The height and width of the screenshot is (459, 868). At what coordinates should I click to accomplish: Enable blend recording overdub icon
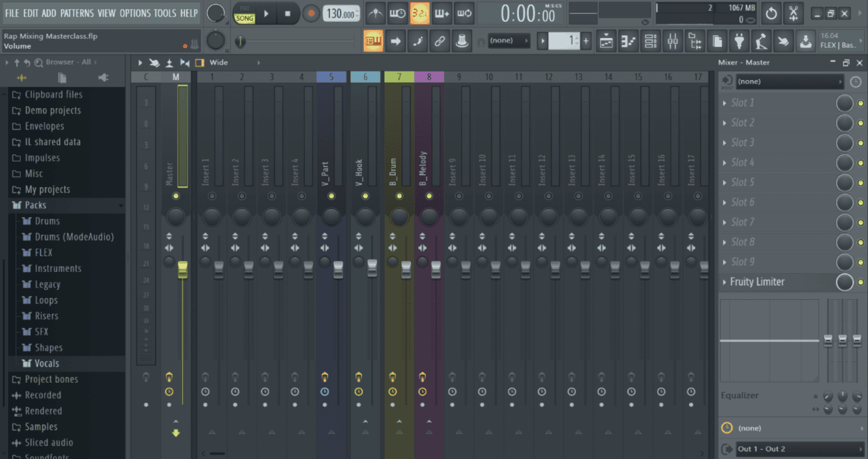441,13
